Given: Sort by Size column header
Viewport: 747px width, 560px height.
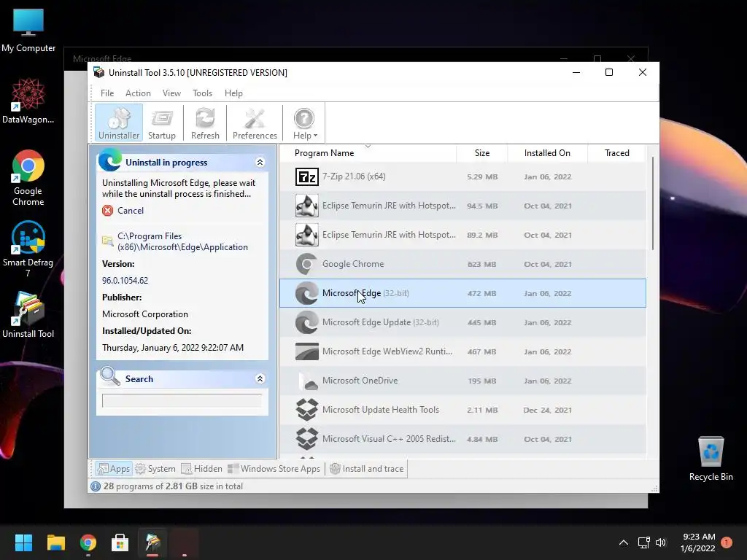Looking at the screenshot, I should tap(481, 153).
